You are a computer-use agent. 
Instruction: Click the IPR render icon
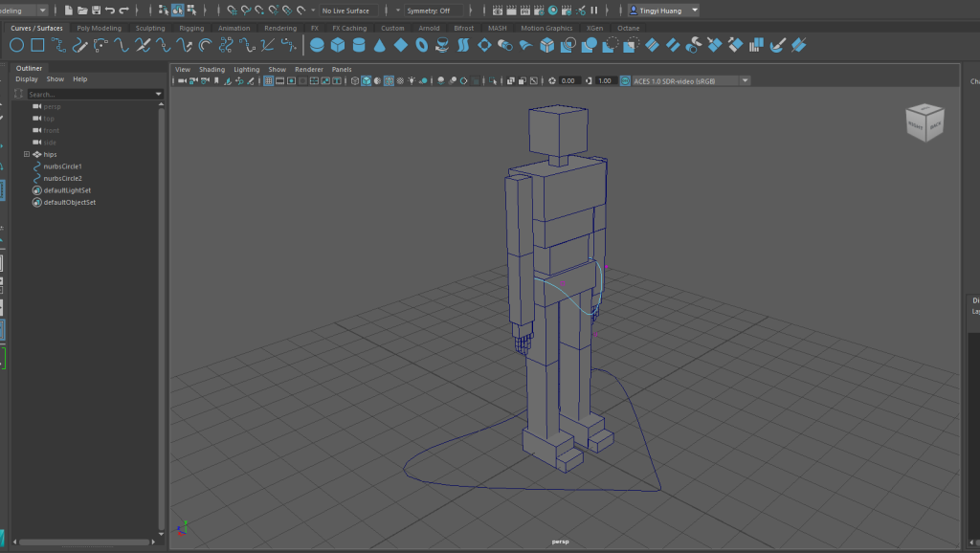pyautogui.click(x=525, y=10)
